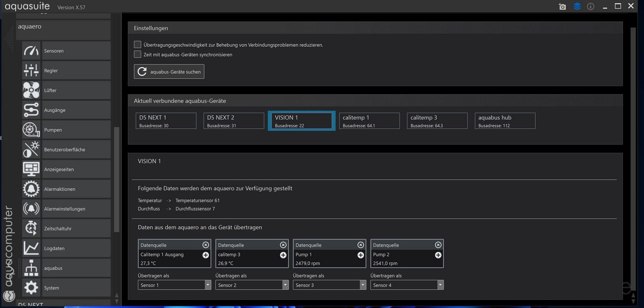
Task: Open the Lüfter fan icon
Action: [31, 90]
